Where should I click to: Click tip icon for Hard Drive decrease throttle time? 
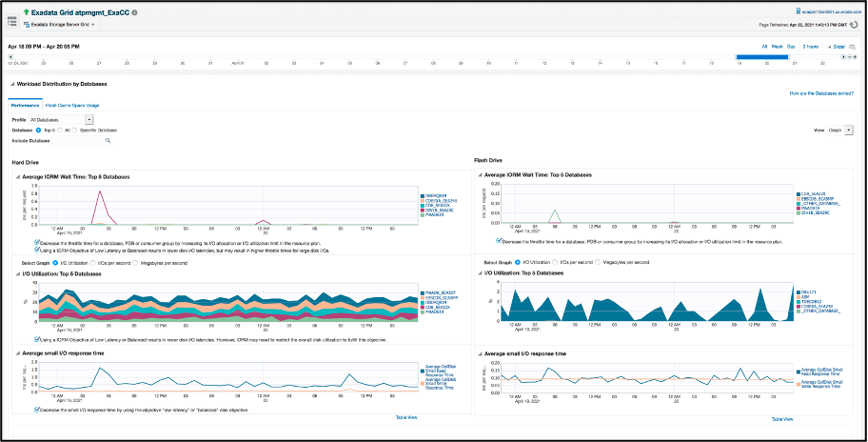point(36,243)
